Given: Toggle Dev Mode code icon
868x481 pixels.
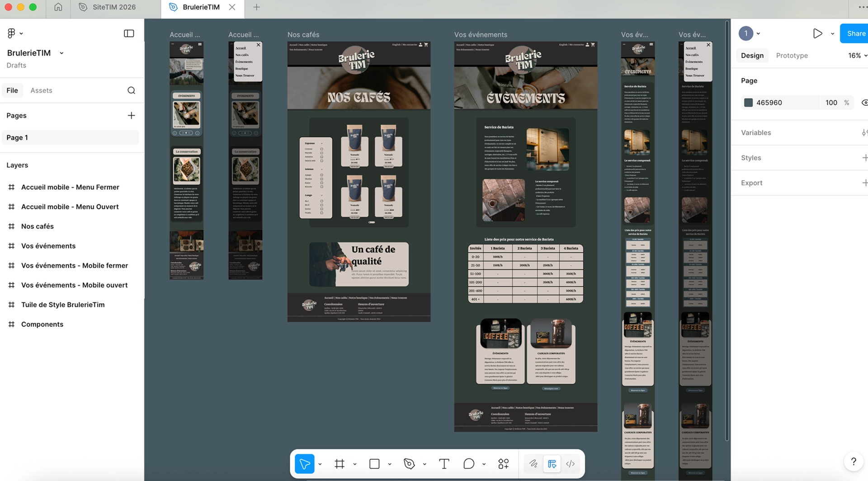Looking at the screenshot, I should (x=571, y=464).
